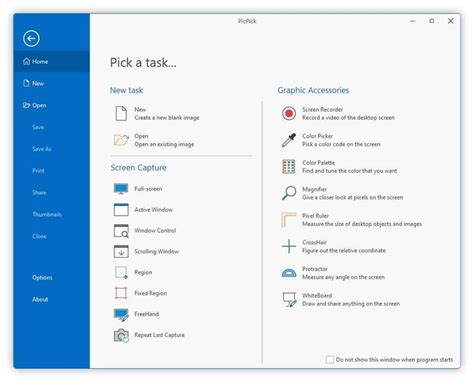
Task: Click the blank page icon for New
Action: pos(121,113)
